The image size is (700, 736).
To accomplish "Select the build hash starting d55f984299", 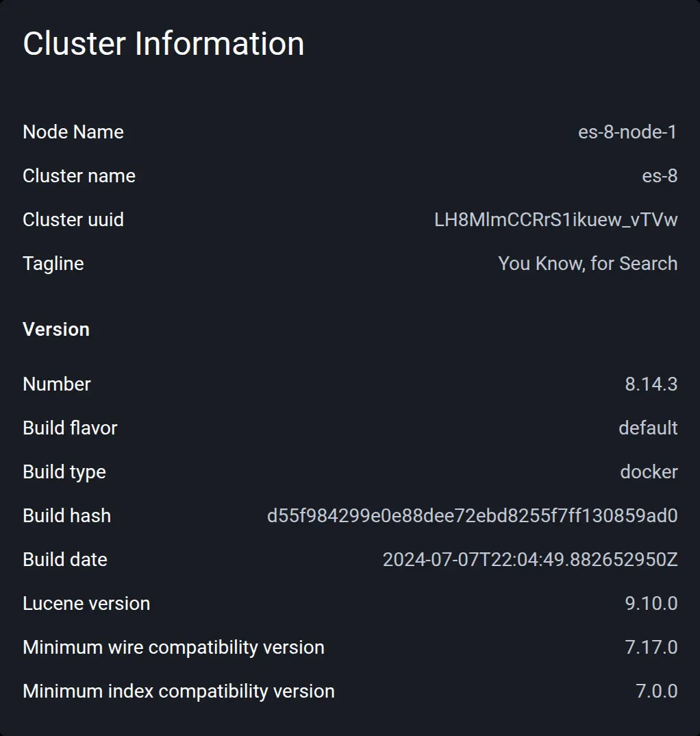I will [473, 516].
